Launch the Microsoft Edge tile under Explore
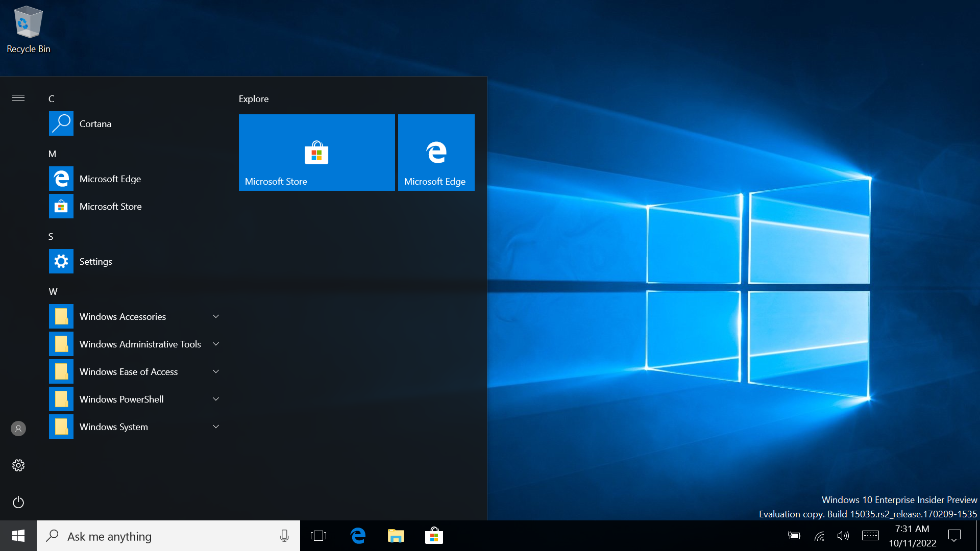 click(x=436, y=153)
